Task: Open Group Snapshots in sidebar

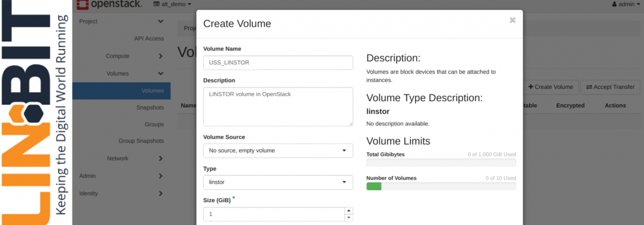Action: (x=141, y=141)
